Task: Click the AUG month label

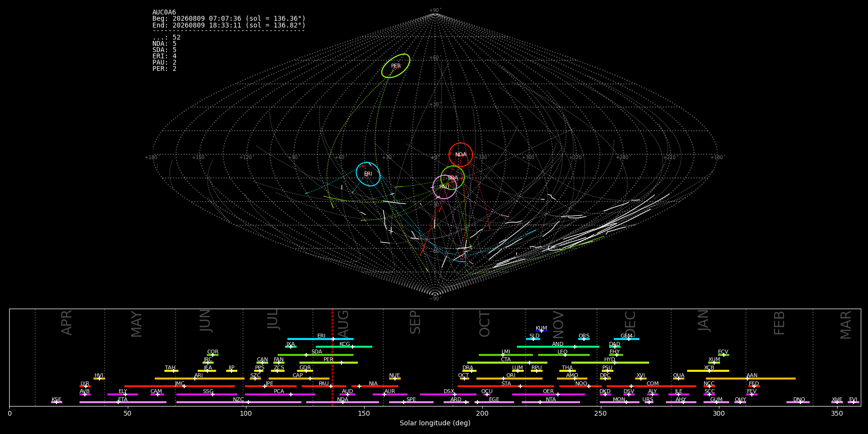Action: [343, 323]
